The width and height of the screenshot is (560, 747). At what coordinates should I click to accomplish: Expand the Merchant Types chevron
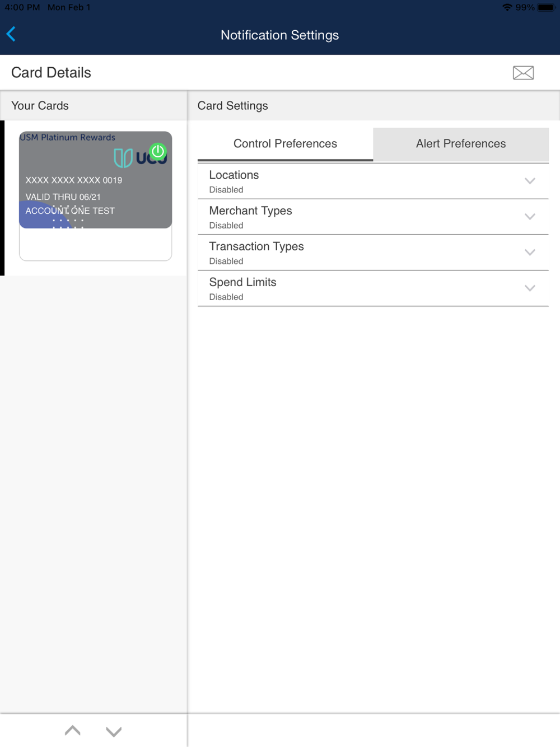click(530, 217)
